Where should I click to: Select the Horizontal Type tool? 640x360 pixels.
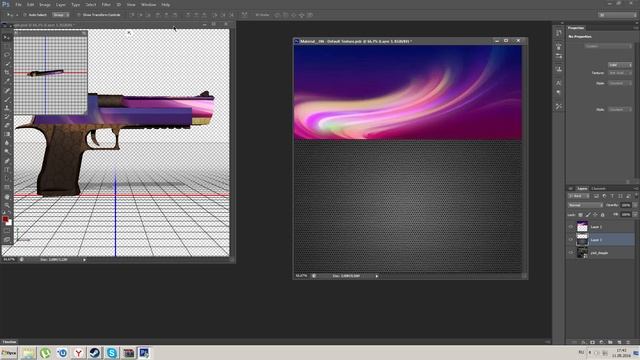(7, 169)
